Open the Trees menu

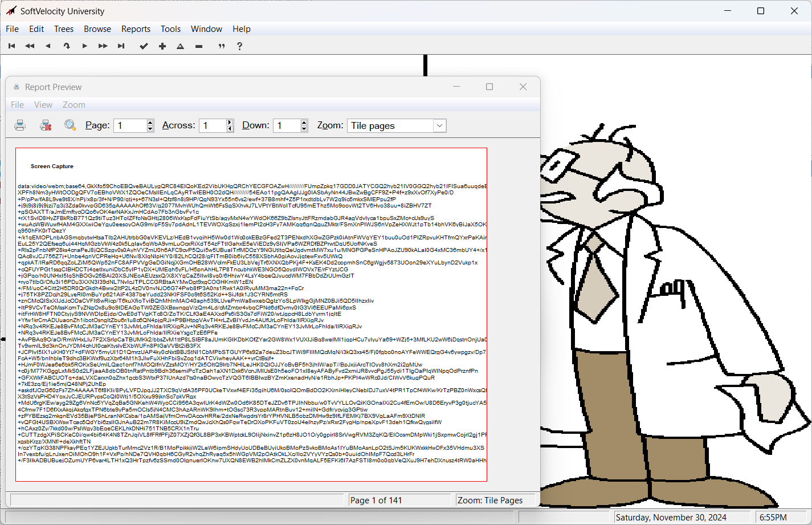[64, 29]
